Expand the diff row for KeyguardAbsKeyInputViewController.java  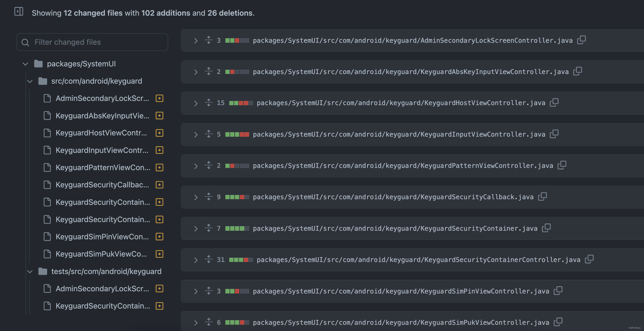point(195,71)
